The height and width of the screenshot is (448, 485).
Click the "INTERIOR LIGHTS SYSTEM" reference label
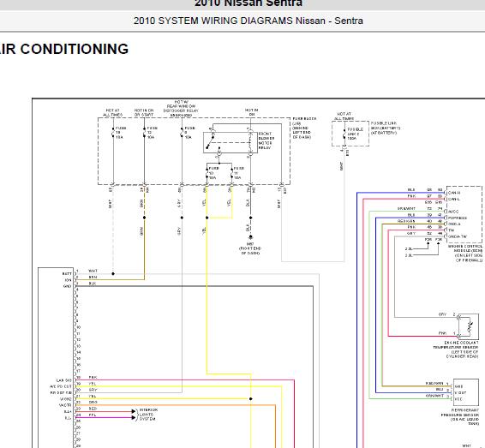148,415
